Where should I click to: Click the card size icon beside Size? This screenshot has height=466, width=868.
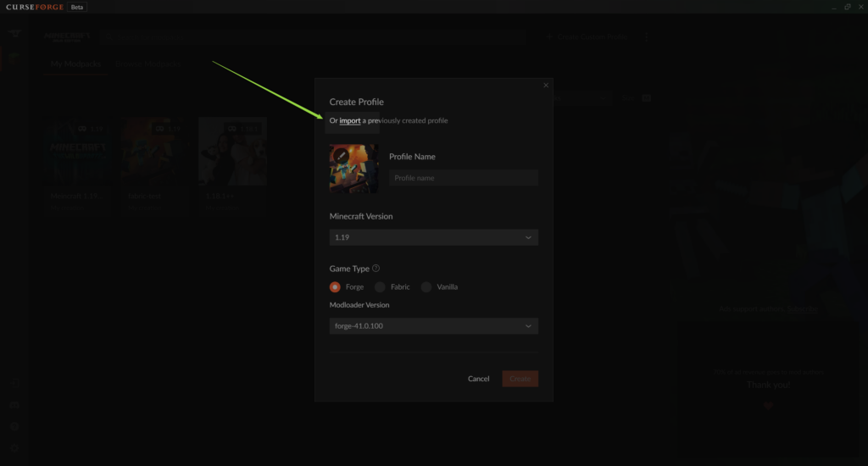pos(646,98)
